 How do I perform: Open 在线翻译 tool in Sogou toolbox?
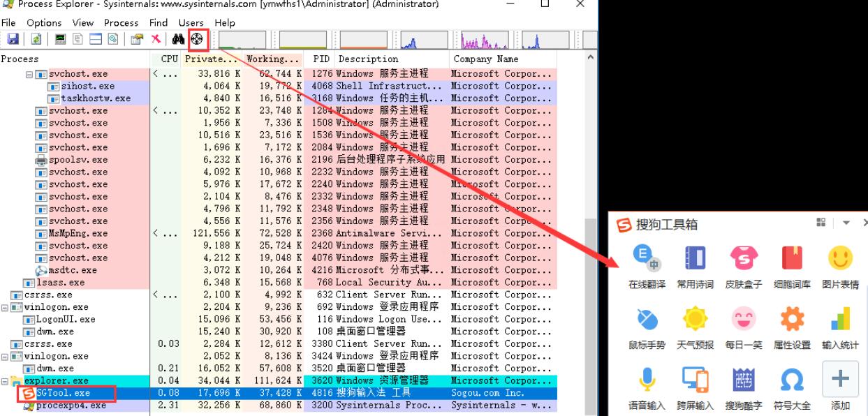pyautogui.click(x=647, y=267)
